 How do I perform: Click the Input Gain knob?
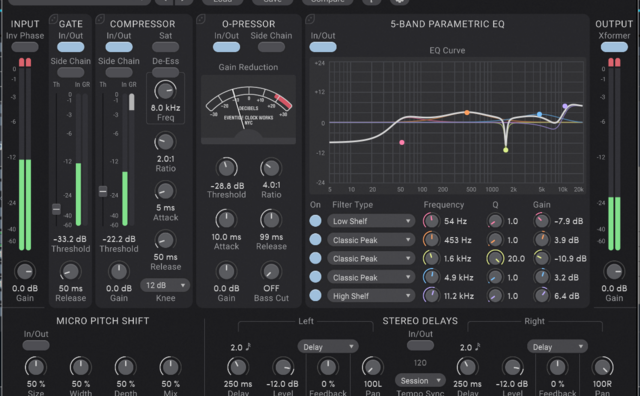(x=25, y=271)
